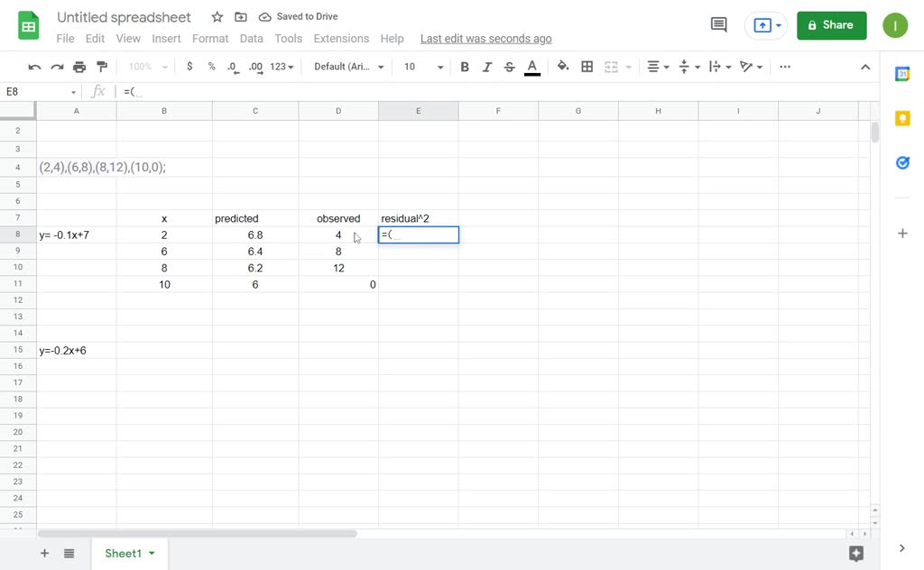Format selection as currency
Viewport: 924px width, 570px height.
[189, 67]
